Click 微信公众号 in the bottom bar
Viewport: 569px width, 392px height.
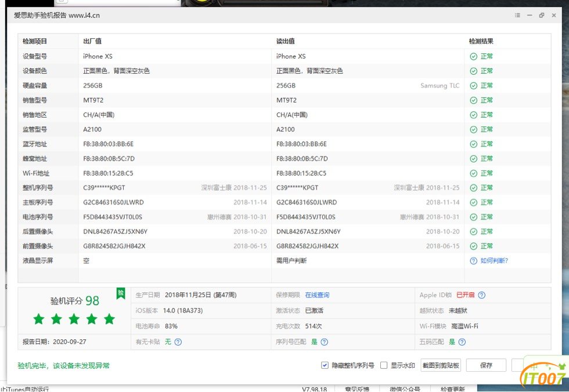tap(405, 389)
